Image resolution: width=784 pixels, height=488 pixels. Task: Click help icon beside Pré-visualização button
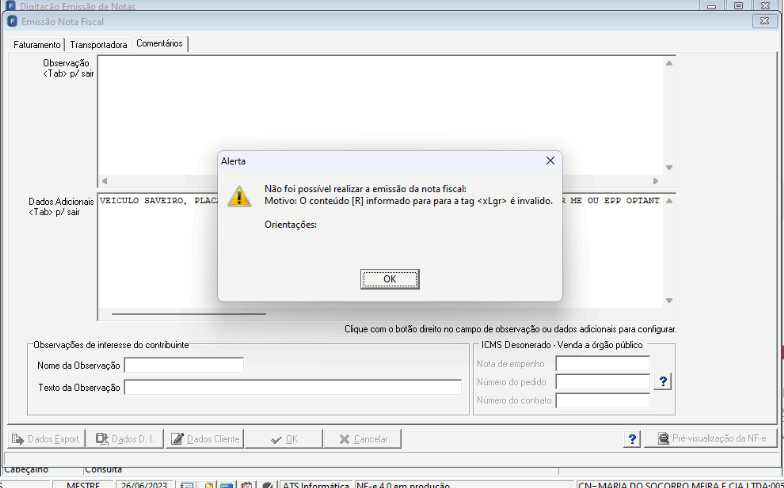coord(632,439)
